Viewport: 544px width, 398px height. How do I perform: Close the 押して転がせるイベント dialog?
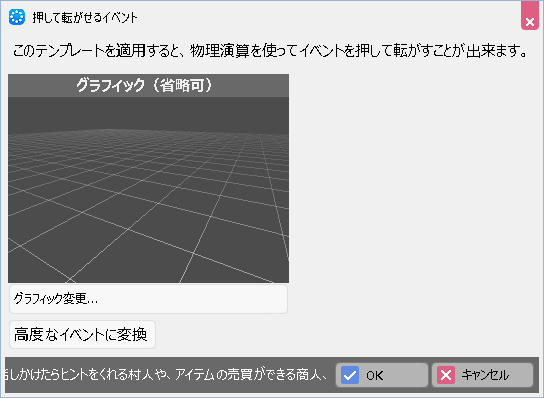[529, 16]
